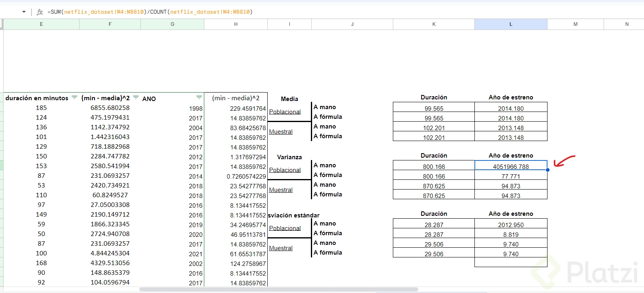
Task: Select cell with value 4.844245304
Action: (x=110, y=253)
